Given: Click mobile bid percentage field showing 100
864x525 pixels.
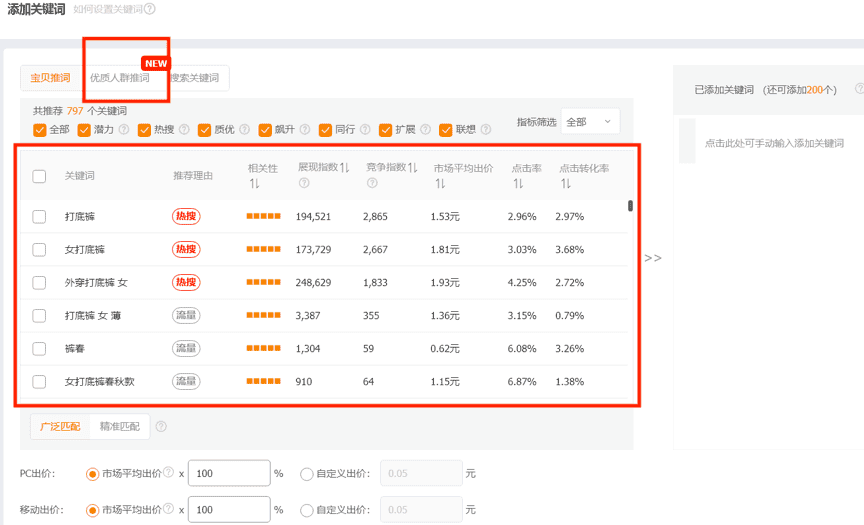Looking at the screenshot, I should 229,510.
